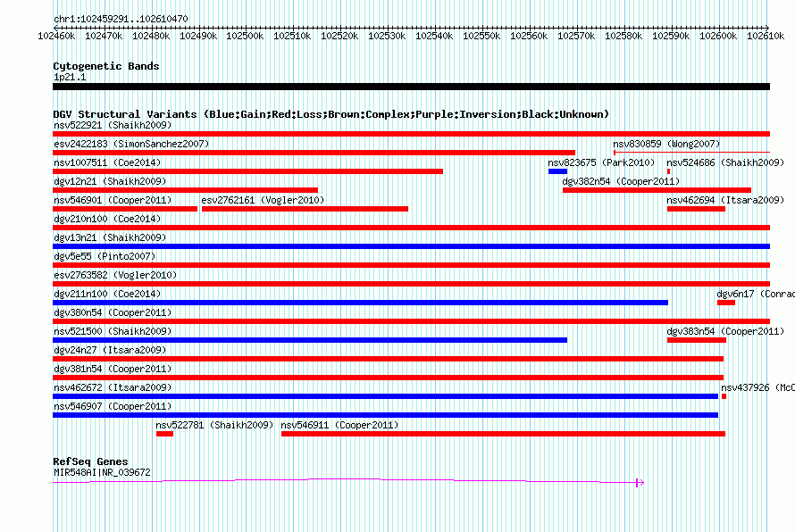Viewport: 795px width, 532px height.
Task: Open the nsv522781 (Shaikh2009) label
Action: (214, 425)
